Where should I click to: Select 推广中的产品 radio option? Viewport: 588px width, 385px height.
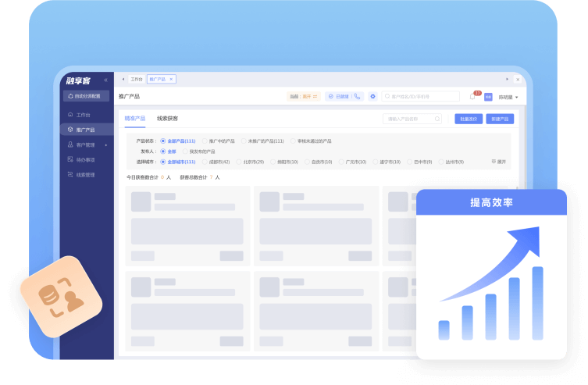coord(205,141)
